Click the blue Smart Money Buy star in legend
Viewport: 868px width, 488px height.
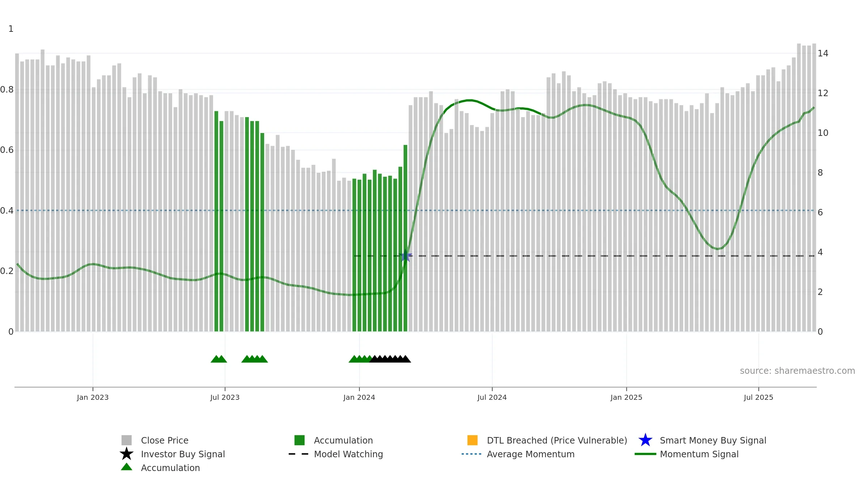point(645,440)
